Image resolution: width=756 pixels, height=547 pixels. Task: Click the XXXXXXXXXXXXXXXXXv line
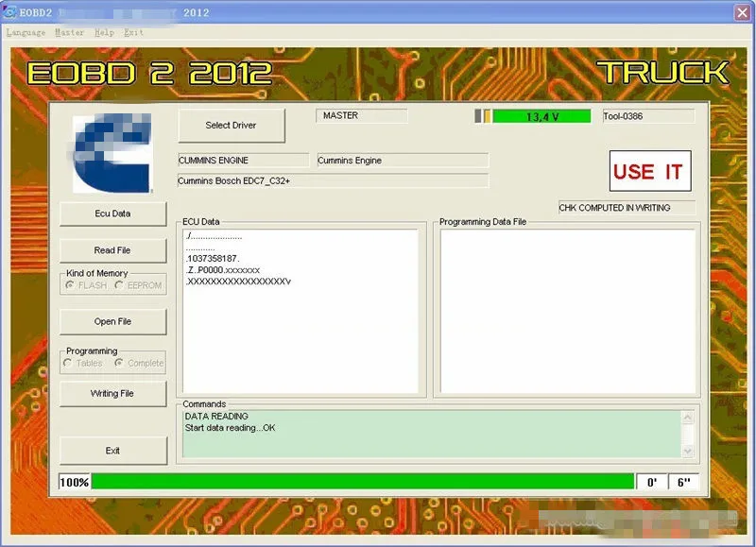239,282
